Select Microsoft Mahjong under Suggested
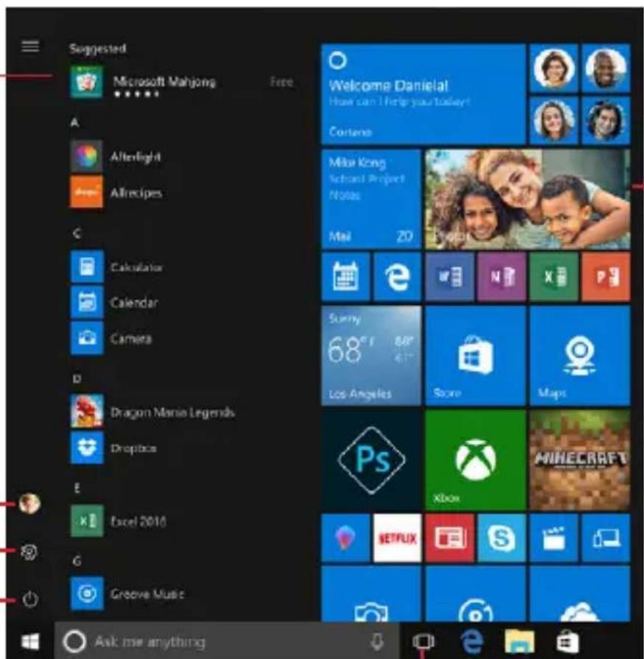The width and height of the screenshot is (644, 659). [x=158, y=82]
